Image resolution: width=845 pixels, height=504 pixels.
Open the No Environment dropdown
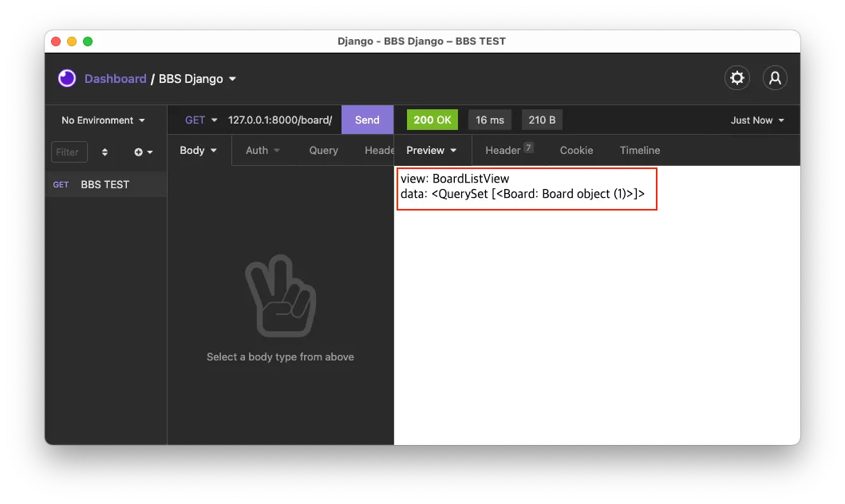click(103, 120)
